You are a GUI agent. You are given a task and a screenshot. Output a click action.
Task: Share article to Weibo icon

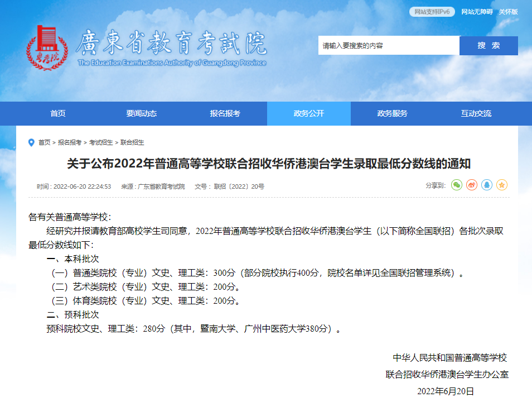click(x=472, y=185)
